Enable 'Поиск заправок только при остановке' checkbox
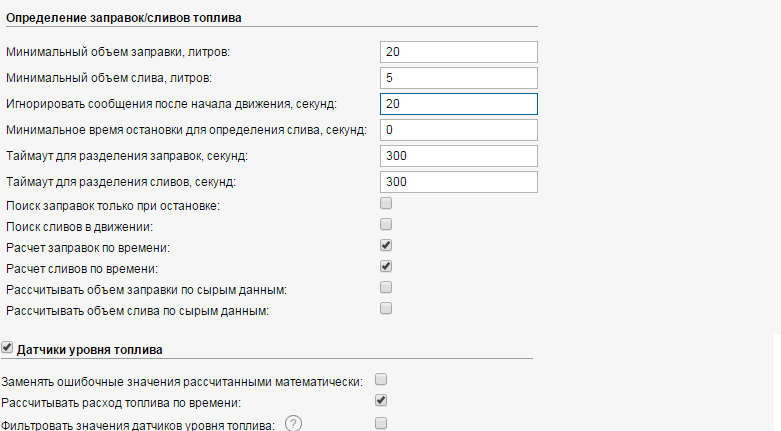Image resolution: width=781 pixels, height=431 pixels. pyautogui.click(x=386, y=204)
